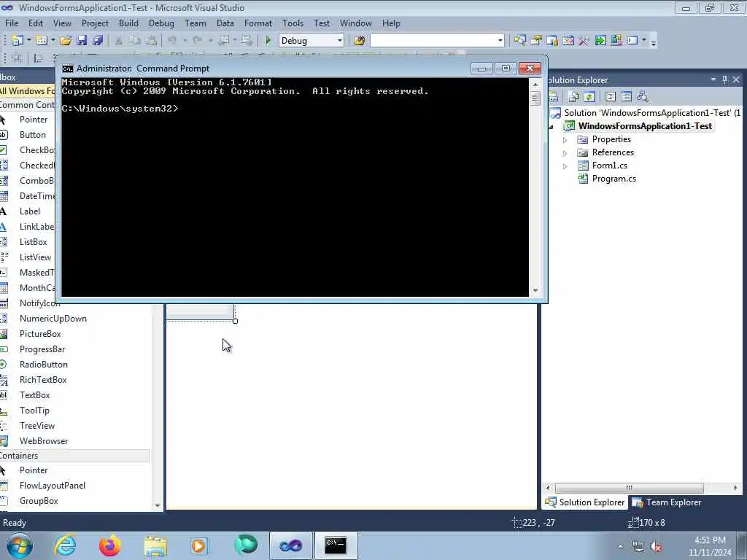Click the Properties icon in Solution Explorer toolbar

coord(554,97)
